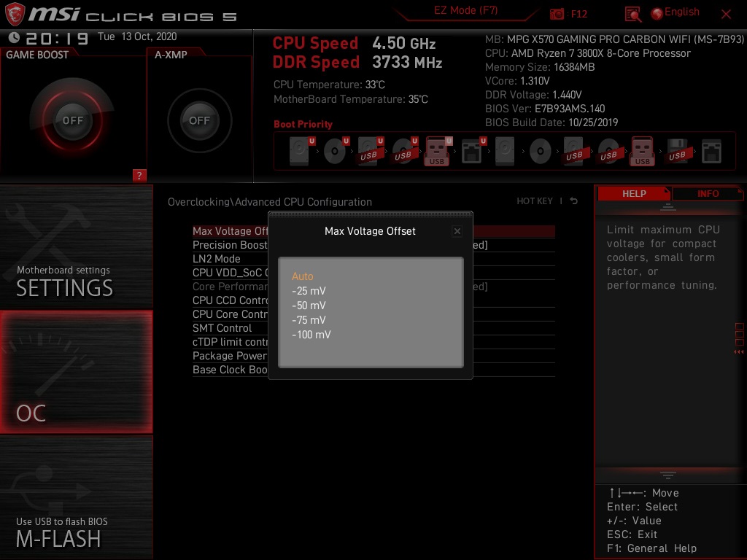Toggle the GAME BOOST knob
The height and width of the screenshot is (560, 747).
point(72,120)
